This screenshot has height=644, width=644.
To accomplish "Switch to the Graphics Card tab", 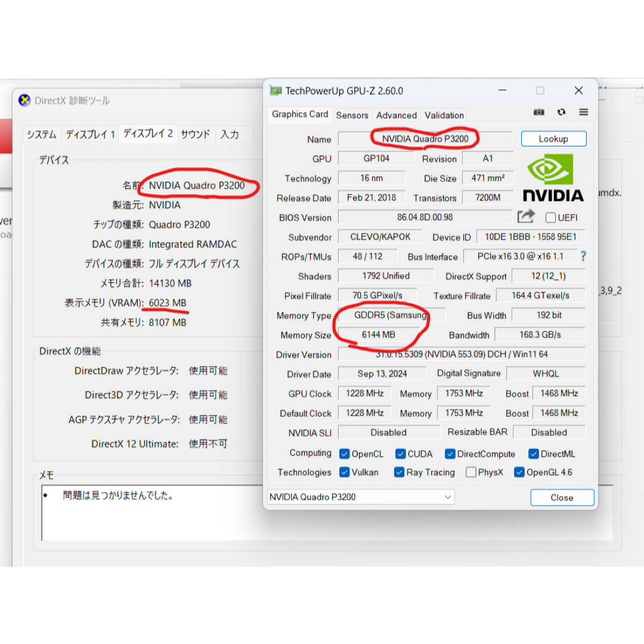I will coord(300,114).
